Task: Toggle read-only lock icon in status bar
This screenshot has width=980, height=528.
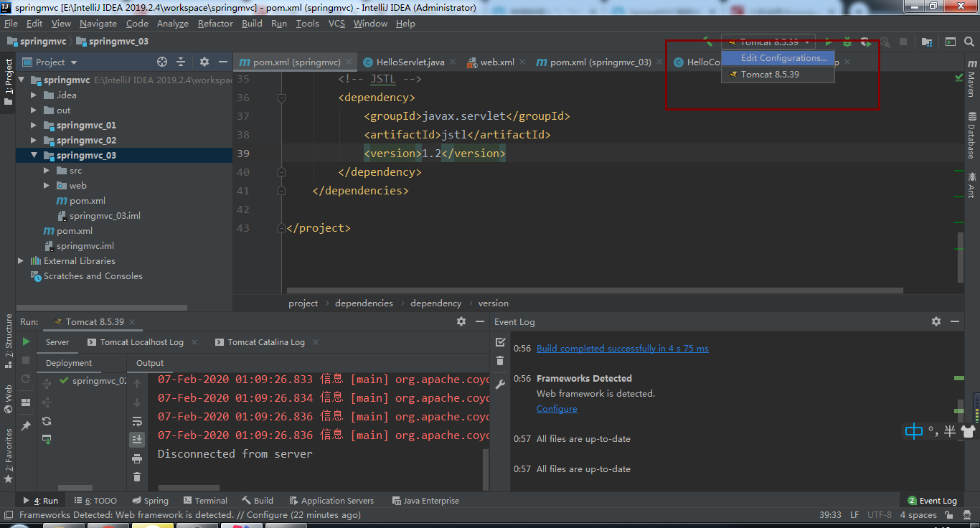Action: click(x=951, y=515)
